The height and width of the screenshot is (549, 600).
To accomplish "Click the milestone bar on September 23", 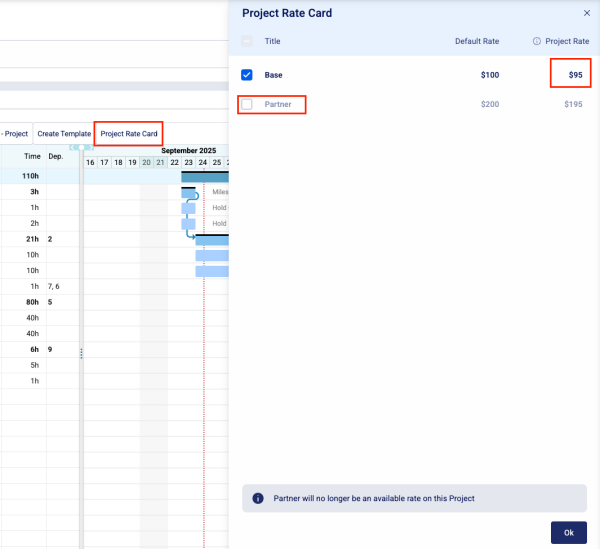I will 188,192.
